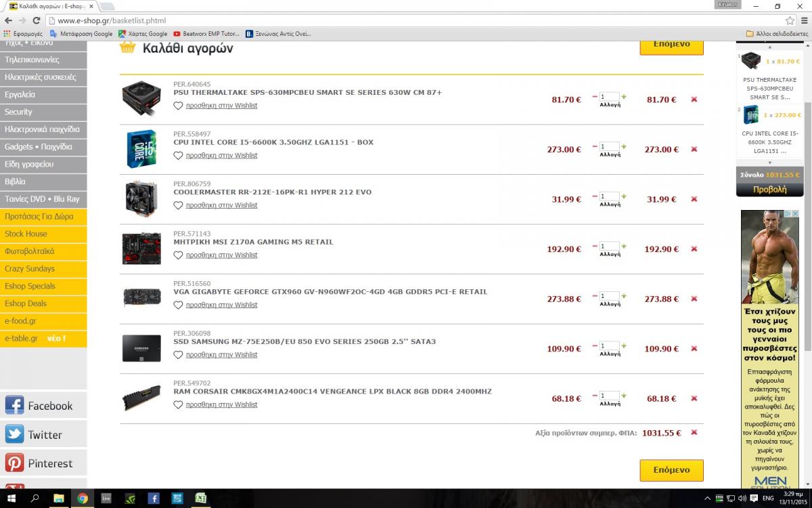
Task: Decrease quantity of CPU Intel Core i5
Action: [595, 146]
